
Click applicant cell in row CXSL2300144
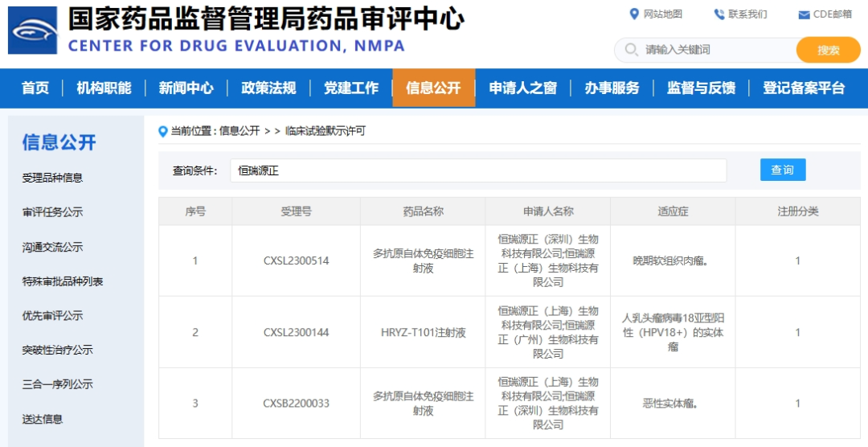tap(548, 332)
